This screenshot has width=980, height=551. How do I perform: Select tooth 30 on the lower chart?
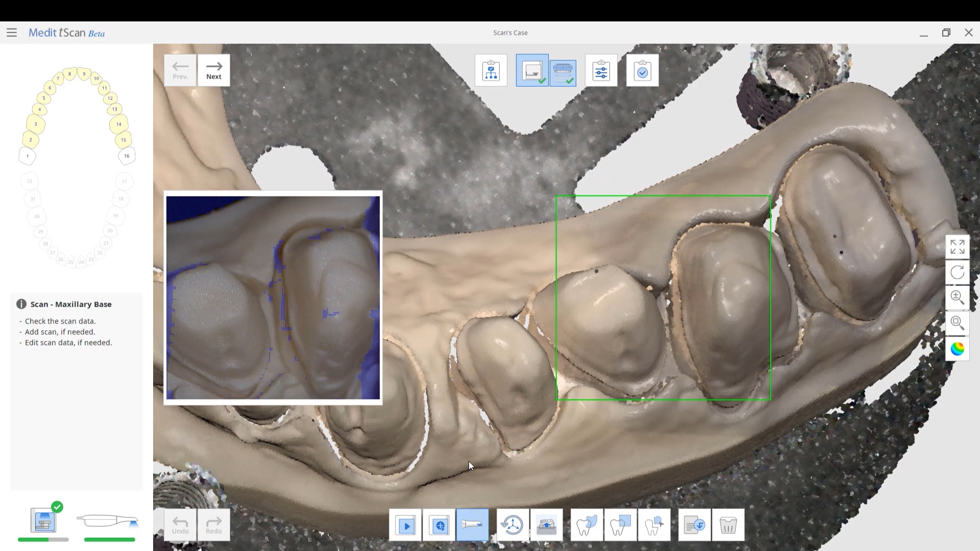pyautogui.click(x=37, y=216)
